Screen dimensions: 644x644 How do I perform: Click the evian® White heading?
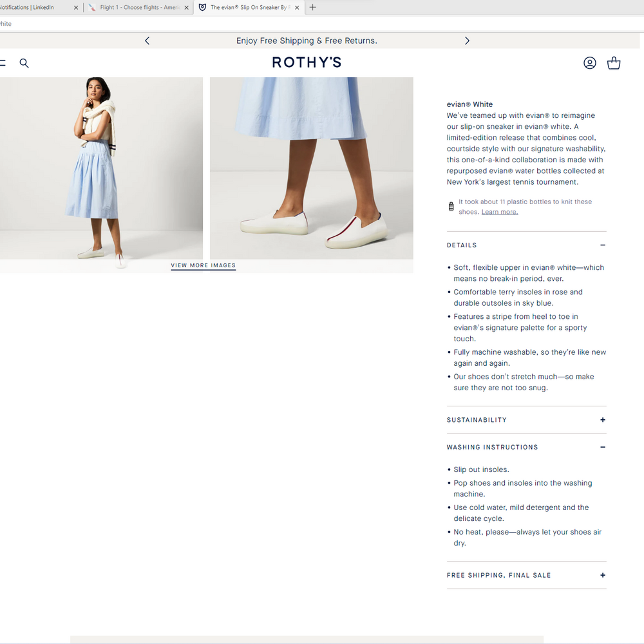pos(469,104)
